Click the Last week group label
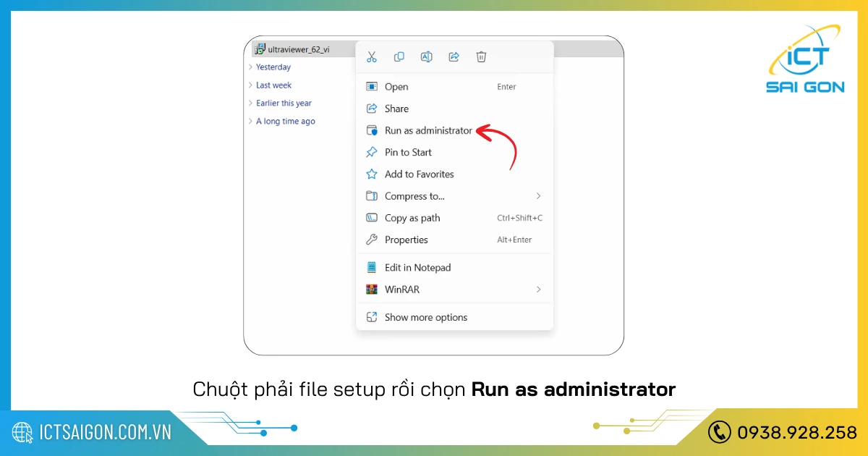868x456 pixels. [x=274, y=85]
